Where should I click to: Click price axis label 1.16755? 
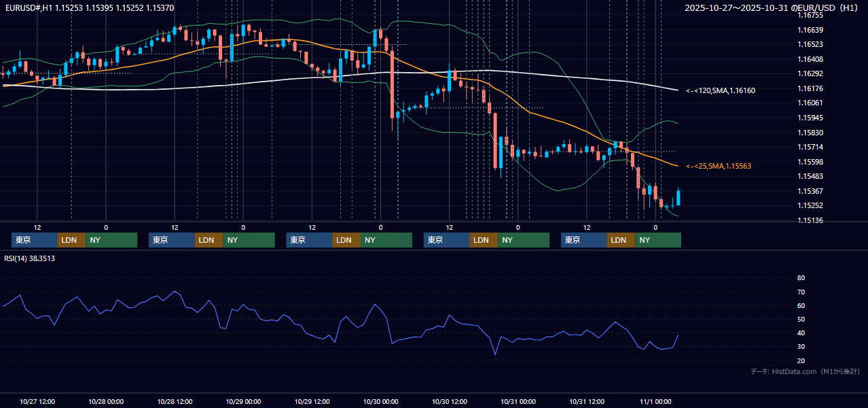pos(810,15)
